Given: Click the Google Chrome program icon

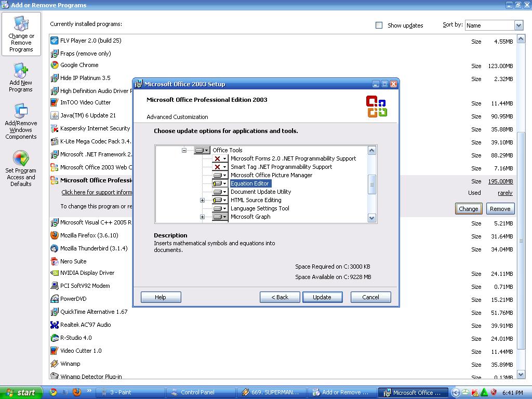Looking at the screenshot, I should click(54, 65).
